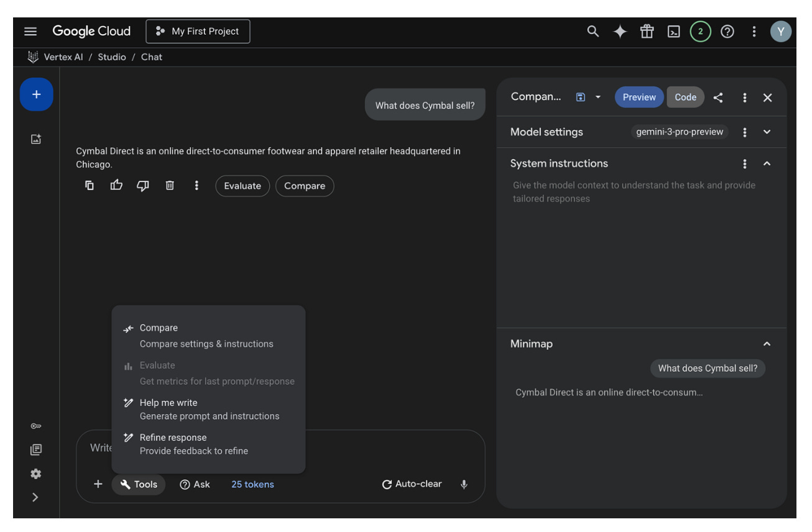
Task: Click Chat in breadcrumb
Action: click(x=152, y=57)
